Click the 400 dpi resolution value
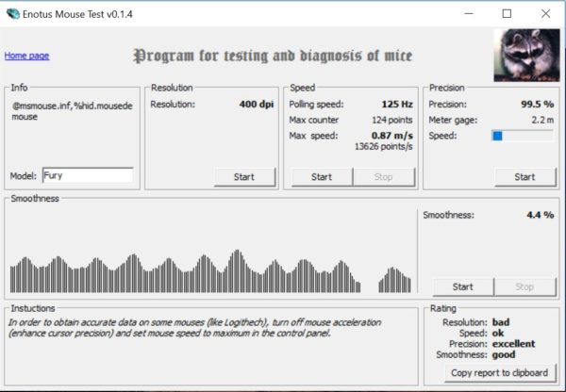The image size is (566, 392). pos(254,104)
